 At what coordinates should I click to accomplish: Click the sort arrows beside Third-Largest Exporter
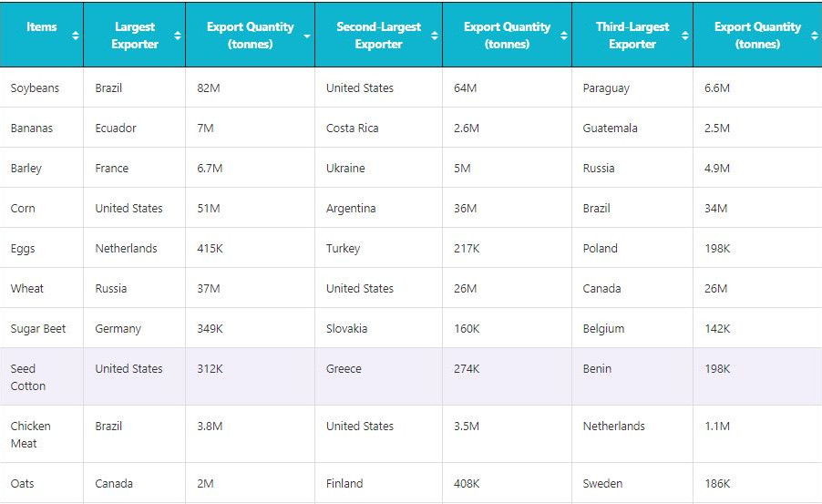click(x=684, y=36)
